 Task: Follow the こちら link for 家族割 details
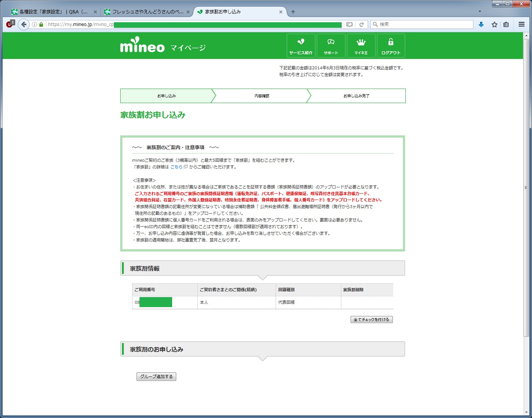click(x=176, y=167)
